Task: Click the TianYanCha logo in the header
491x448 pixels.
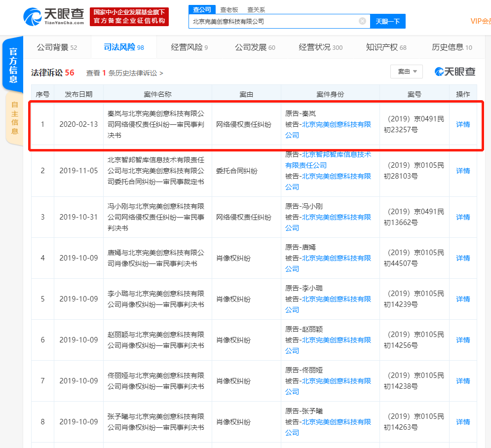Action: [x=54, y=17]
